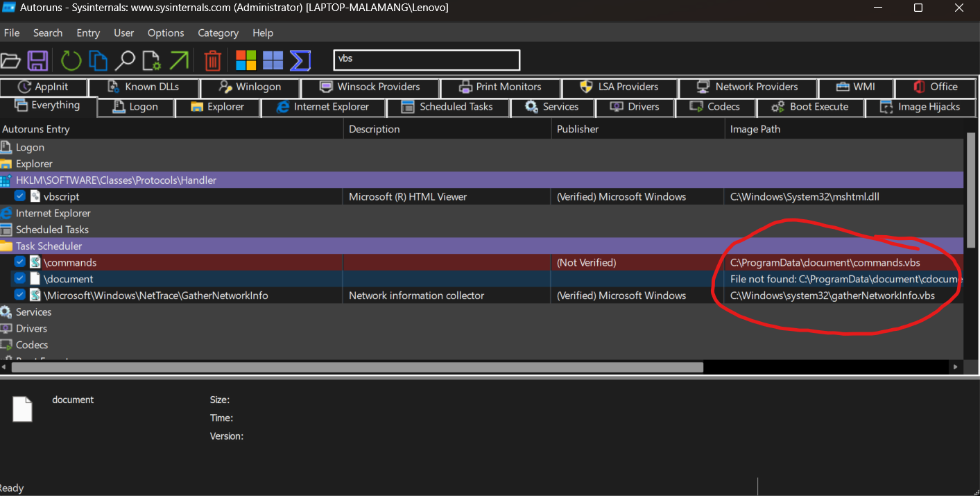Click the C:\ProgramData\document\commands.vbs path
The width and height of the screenshot is (980, 496).
pyautogui.click(x=825, y=263)
